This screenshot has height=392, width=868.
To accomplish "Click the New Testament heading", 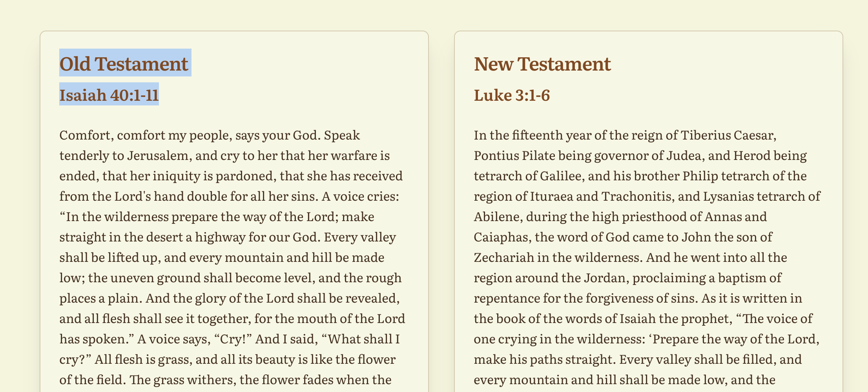I will pos(542,64).
